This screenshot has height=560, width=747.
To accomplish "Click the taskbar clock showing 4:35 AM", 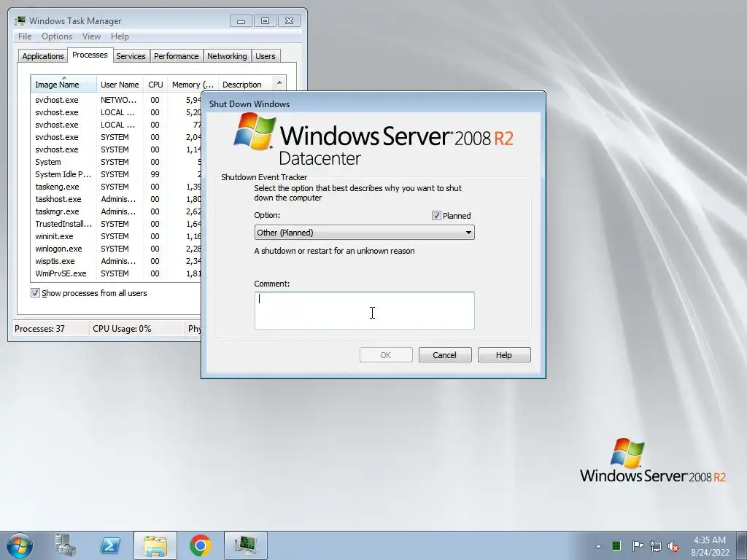I will pyautogui.click(x=710, y=546).
